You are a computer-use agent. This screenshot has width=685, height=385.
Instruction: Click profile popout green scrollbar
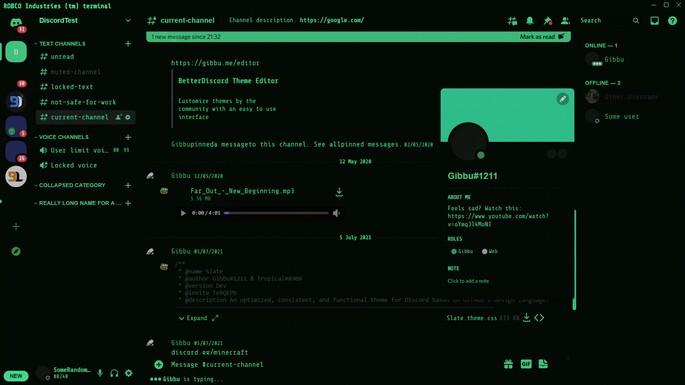(x=574, y=260)
